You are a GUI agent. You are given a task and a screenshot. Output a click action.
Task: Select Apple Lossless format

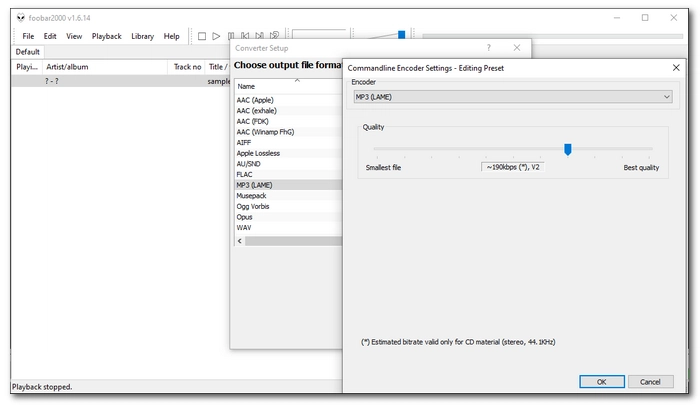tap(288, 153)
